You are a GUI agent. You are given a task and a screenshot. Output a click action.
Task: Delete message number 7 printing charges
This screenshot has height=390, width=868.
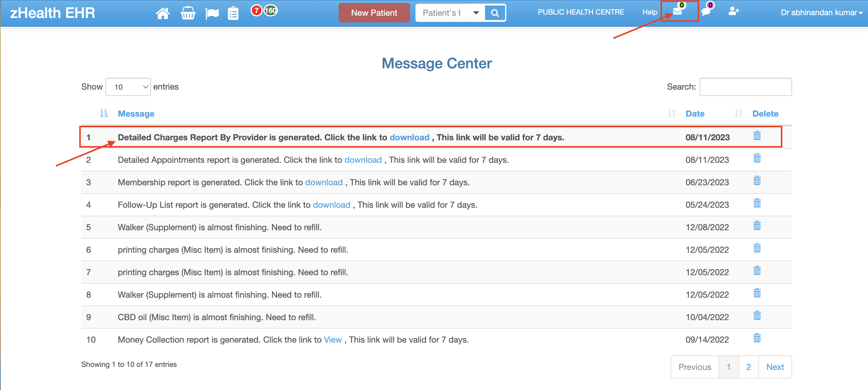[757, 271]
